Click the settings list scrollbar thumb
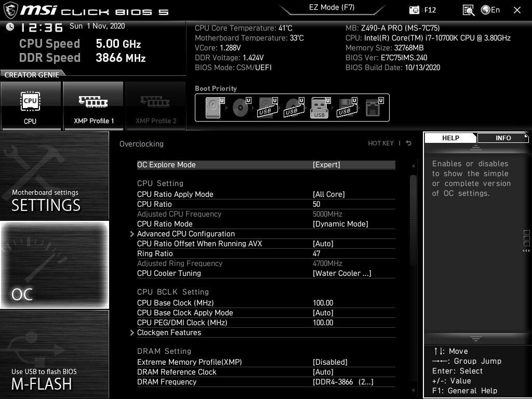 coord(413,220)
